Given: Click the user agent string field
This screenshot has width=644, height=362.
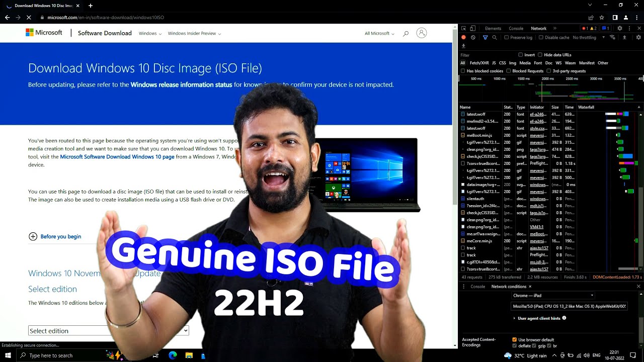Looking at the screenshot, I should tap(569, 306).
